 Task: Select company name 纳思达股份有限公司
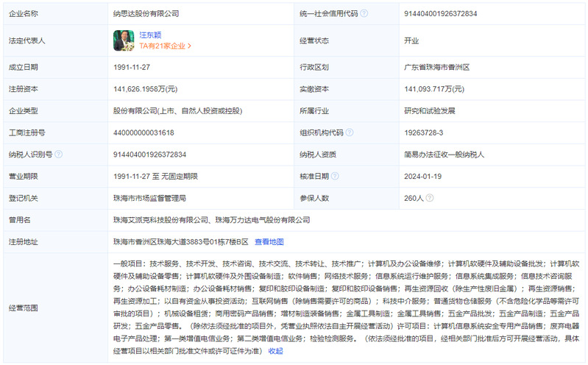coord(146,13)
